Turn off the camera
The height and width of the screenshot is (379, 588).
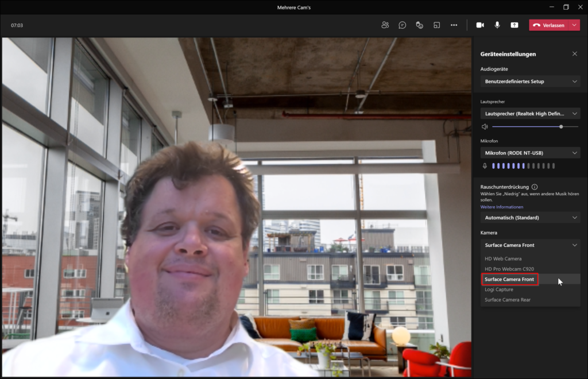coord(480,25)
